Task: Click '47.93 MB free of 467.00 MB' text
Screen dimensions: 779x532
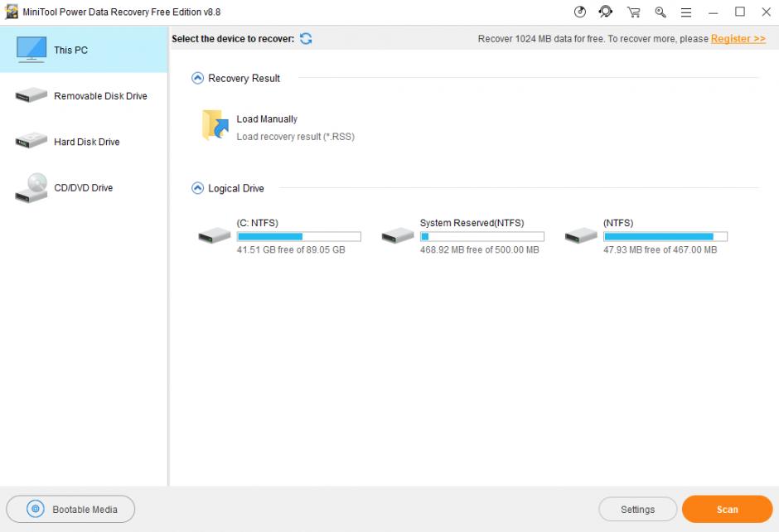Action: 660,250
